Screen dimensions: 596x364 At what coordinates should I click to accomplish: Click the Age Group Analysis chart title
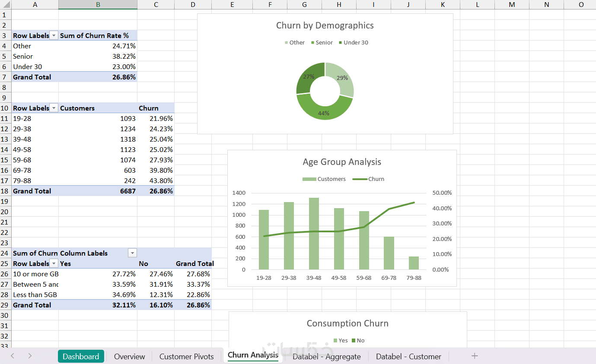tap(342, 162)
